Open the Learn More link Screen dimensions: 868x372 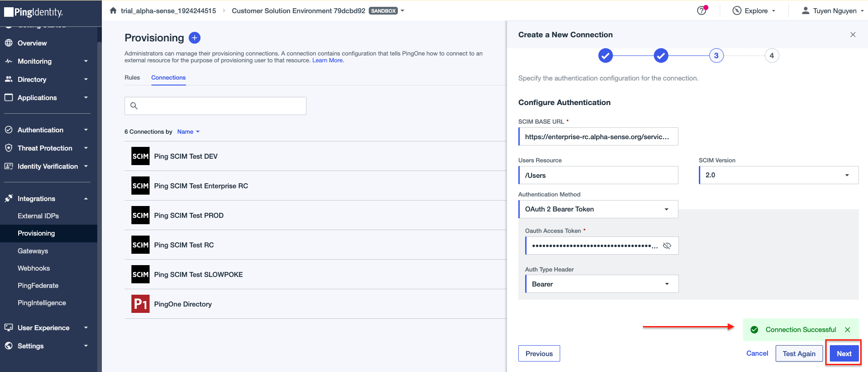click(x=328, y=60)
